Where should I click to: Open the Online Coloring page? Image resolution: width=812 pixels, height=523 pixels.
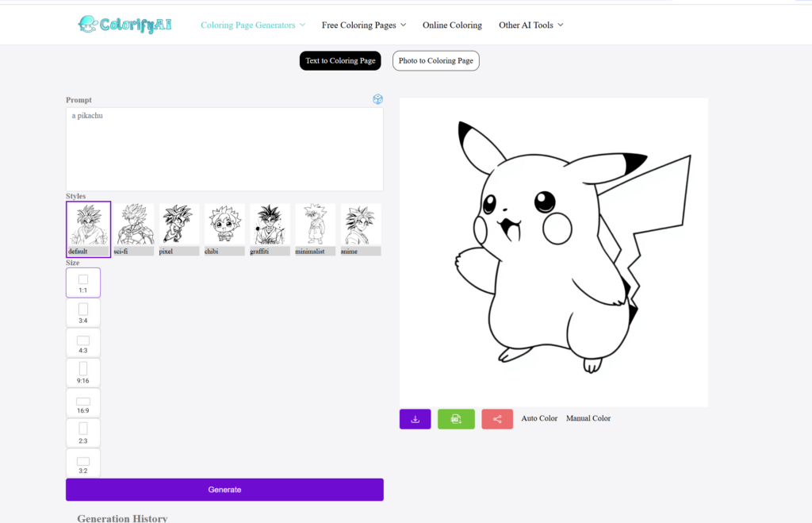coord(452,25)
